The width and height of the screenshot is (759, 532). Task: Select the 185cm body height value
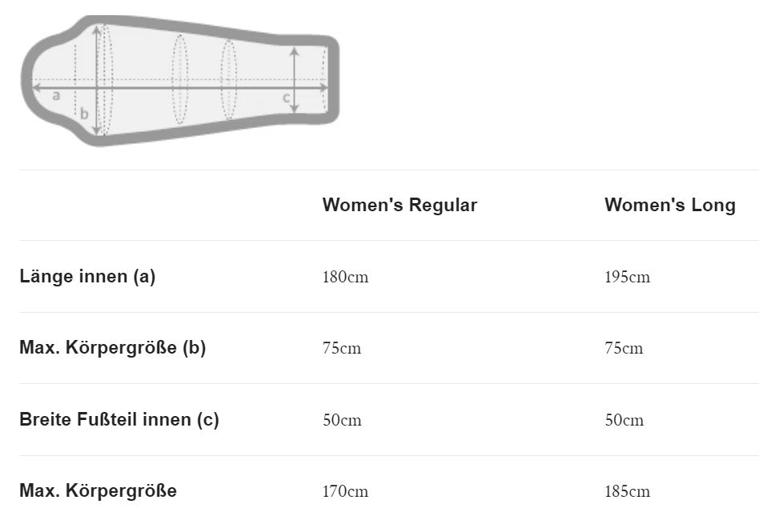(x=627, y=491)
